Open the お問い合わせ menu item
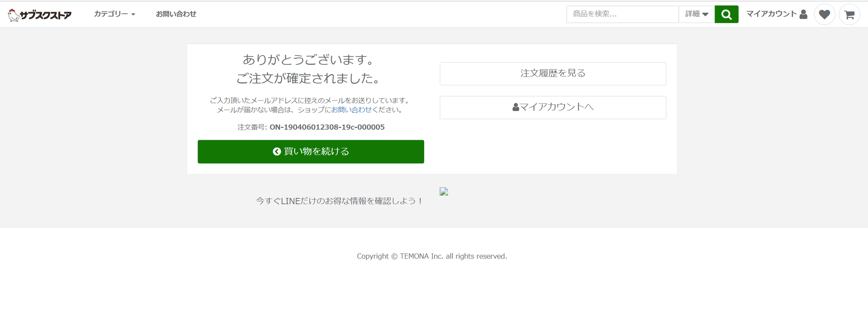This screenshot has height=330, width=868. click(176, 14)
